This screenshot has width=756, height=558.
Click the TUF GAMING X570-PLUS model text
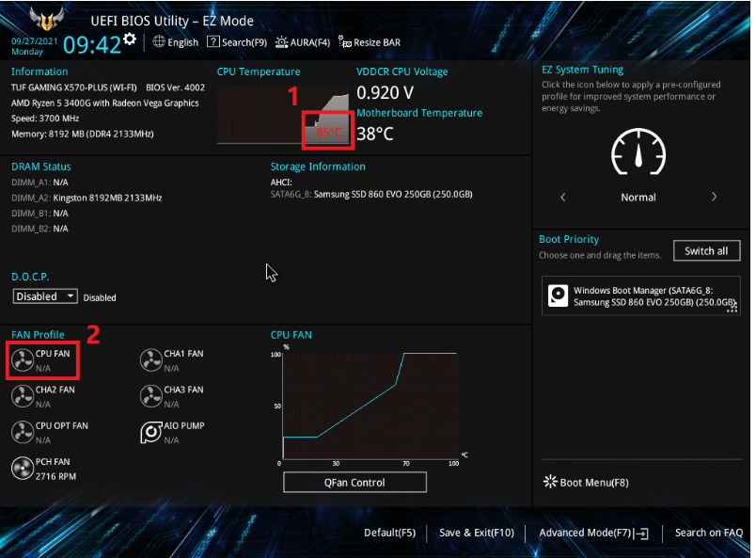pyautogui.click(x=73, y=88)
